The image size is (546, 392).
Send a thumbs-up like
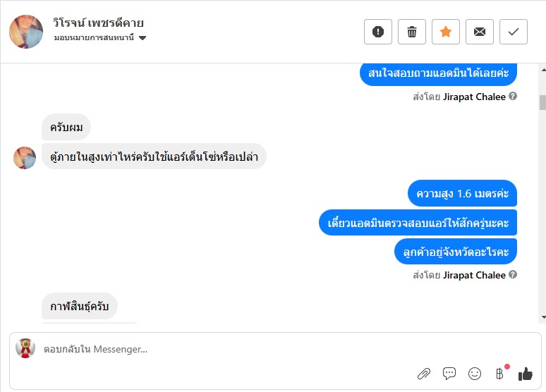coord(525,374)
